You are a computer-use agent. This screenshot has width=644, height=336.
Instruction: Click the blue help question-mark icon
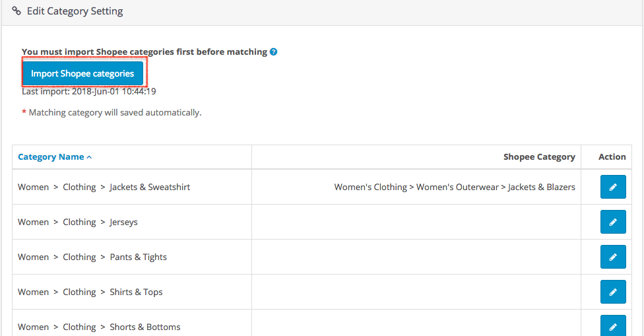point(274,51)
